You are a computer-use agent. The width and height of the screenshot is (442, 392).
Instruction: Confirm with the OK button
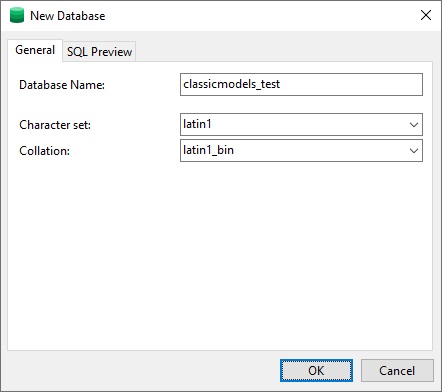316,370
